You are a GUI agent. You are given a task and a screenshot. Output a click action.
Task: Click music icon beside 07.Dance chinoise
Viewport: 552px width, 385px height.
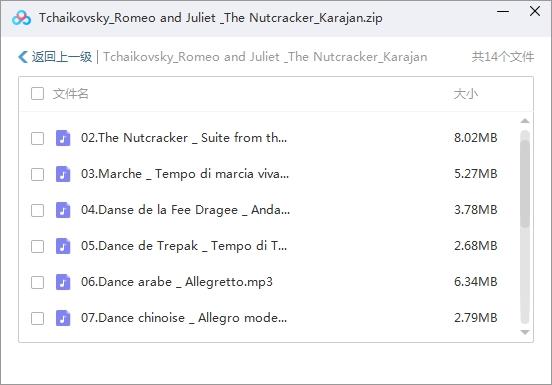click(x=63, y=318)
